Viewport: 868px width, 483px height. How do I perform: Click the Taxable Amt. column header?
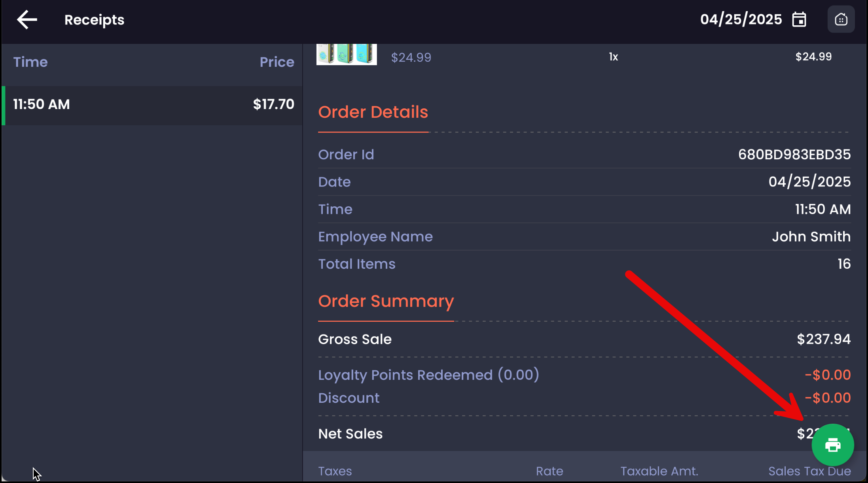coord(659,471)
